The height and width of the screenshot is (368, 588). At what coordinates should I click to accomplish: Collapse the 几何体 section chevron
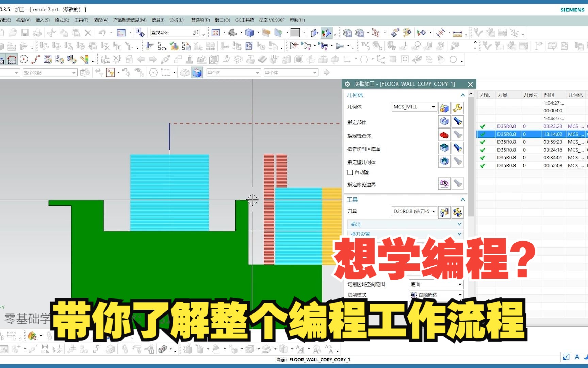[x=462, y=95]
